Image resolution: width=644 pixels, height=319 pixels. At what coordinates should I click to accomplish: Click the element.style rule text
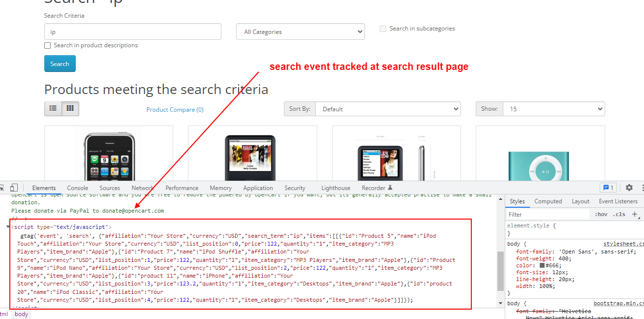click(531, 225)
